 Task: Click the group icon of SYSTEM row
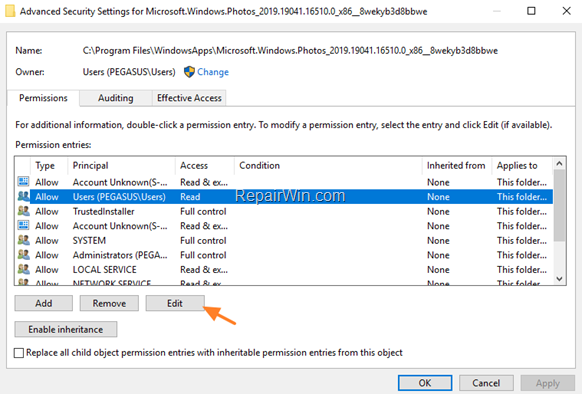coord(23,240)
